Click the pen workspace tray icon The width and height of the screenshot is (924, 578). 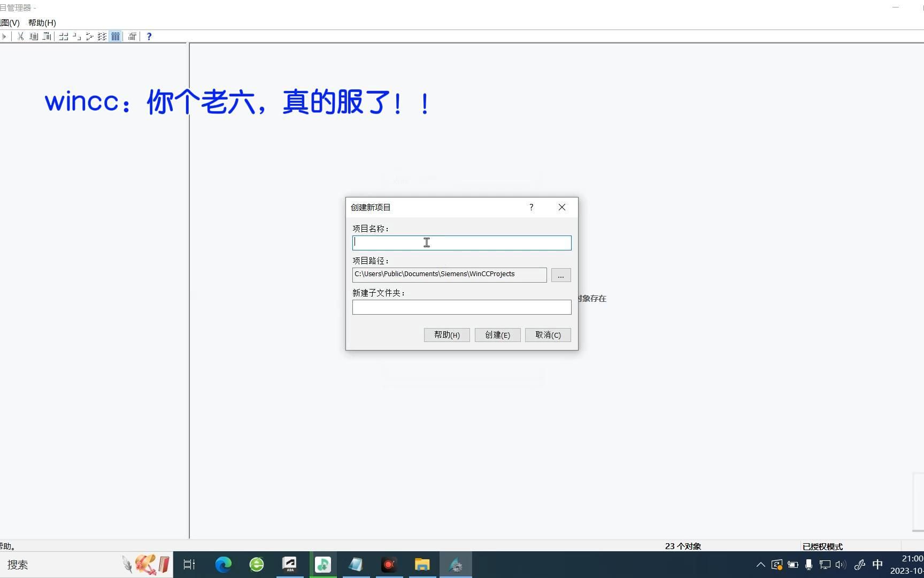[860, 565]
